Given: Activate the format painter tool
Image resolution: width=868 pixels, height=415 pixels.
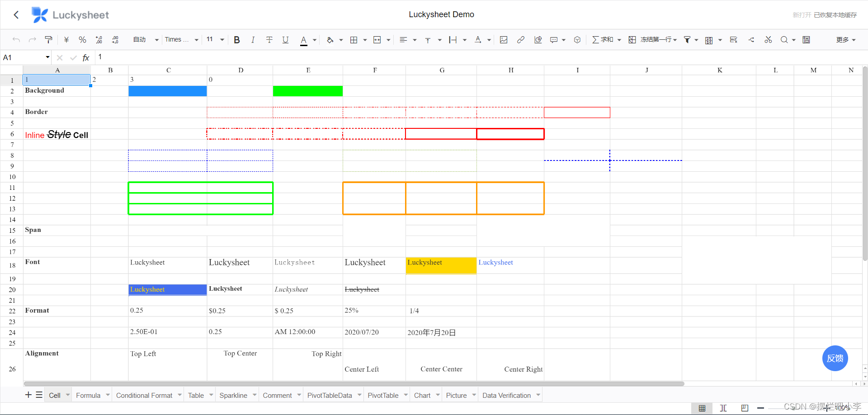Looking at the screenshot, I should [49, 40].
